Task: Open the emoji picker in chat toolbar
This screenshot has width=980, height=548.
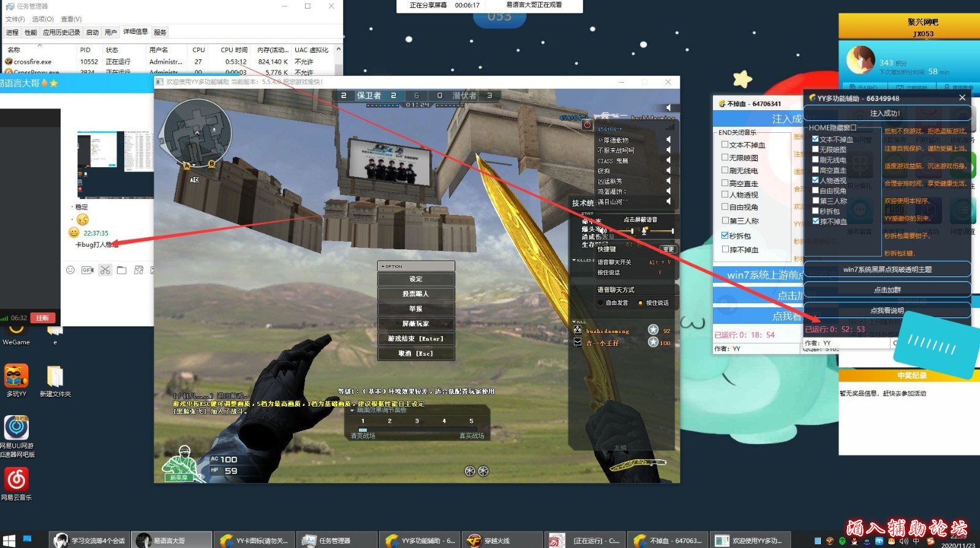Action: [x=70, y=270]
